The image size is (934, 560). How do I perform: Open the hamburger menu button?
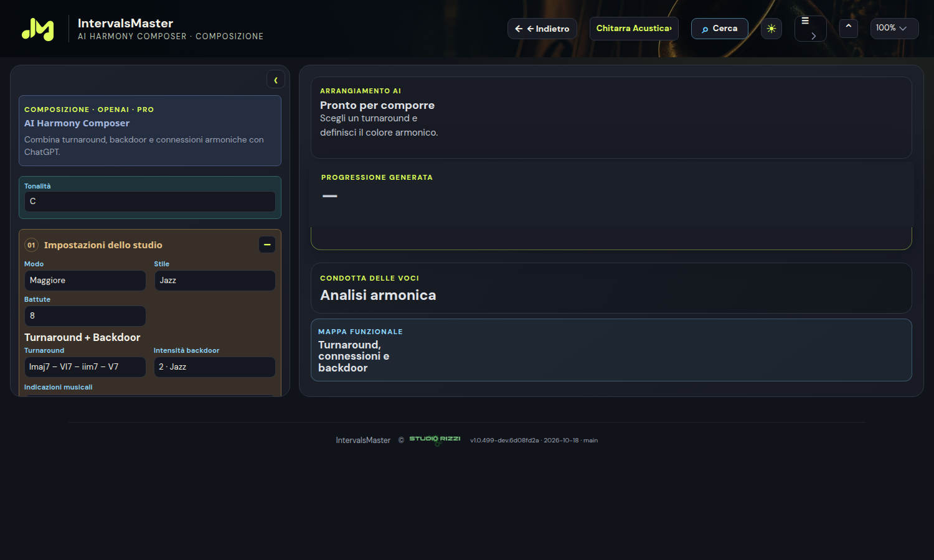(x=810, y=29)
